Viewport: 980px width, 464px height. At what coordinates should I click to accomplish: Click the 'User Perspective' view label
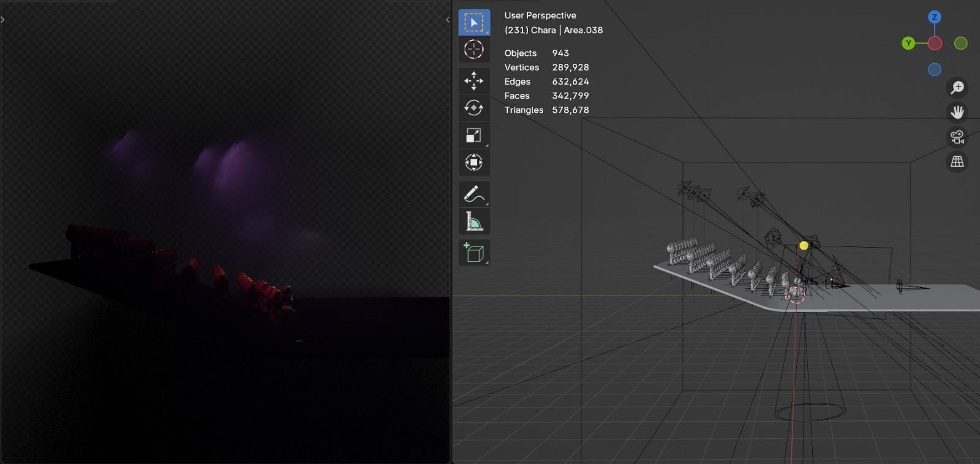(x=540, y=15)
